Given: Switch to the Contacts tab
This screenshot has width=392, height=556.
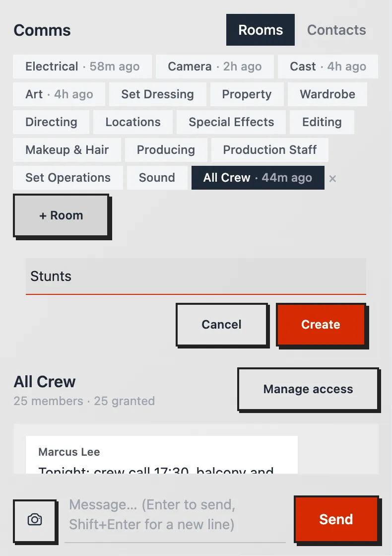Looking at the screenshot, I should click(336, 30).
